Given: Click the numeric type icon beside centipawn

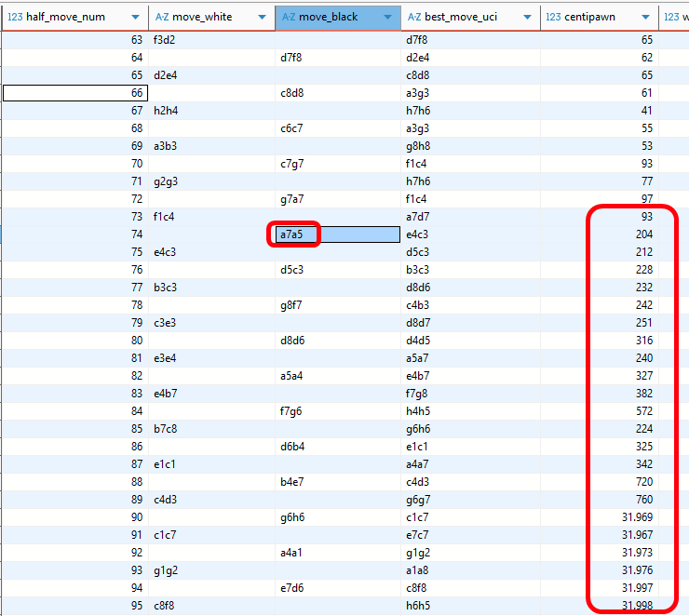Looking at the screenshot, I should point(553,17).
